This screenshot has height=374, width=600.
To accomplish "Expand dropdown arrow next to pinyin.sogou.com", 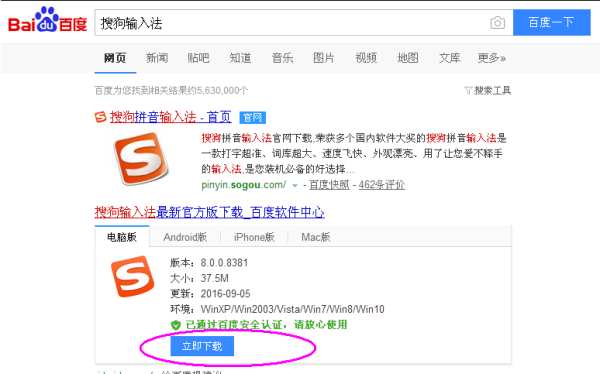I will pyautogui.click(x=295, y=186).
